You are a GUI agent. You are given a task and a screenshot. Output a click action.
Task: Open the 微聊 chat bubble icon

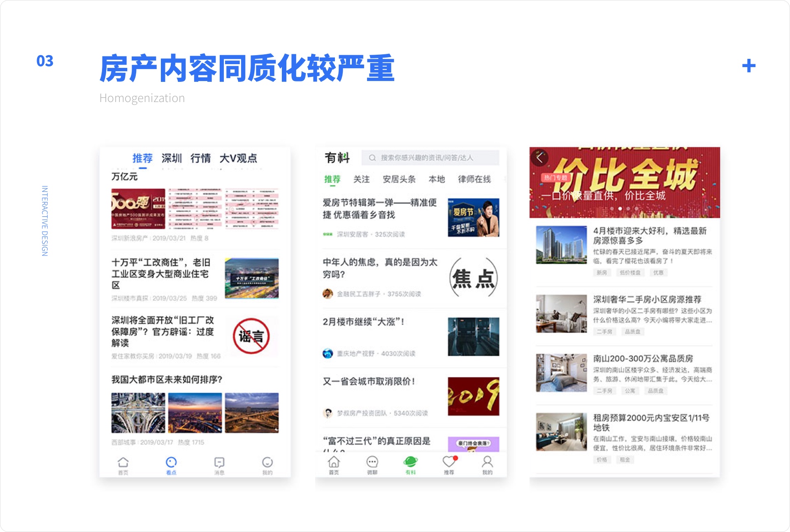(x=372, y=462)
